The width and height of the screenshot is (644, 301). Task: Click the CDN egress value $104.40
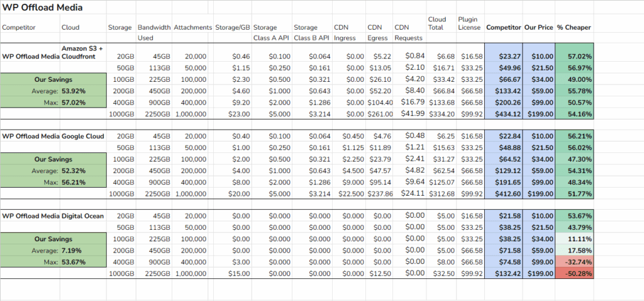point(379,103)
